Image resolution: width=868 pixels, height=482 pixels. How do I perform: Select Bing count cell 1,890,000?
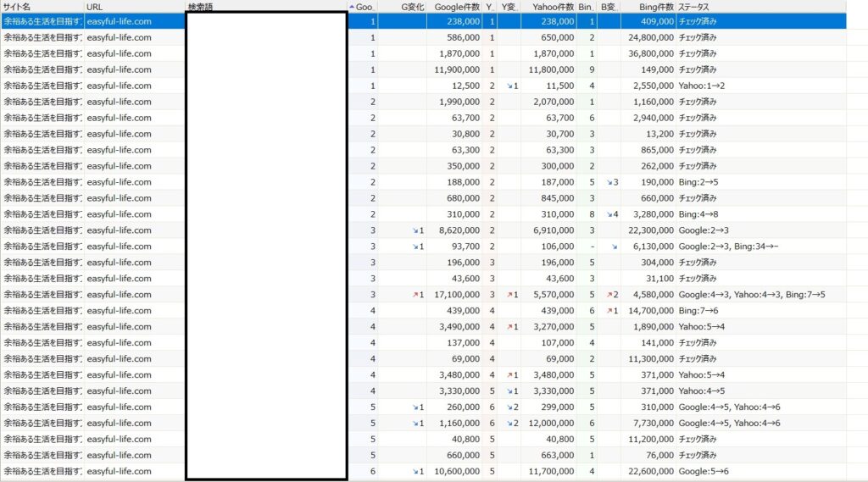point(654,326)
